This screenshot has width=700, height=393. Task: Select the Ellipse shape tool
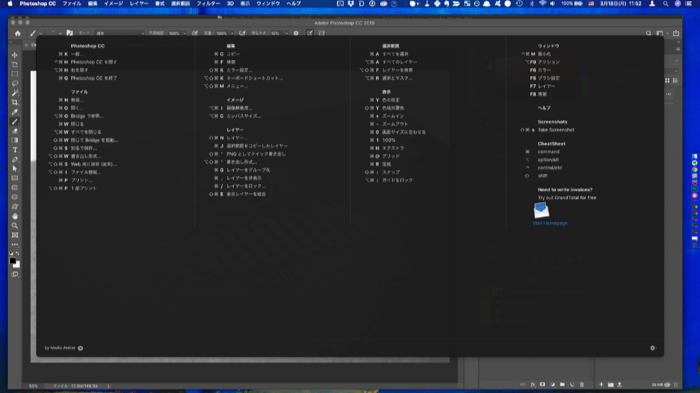tap(15, 197)
